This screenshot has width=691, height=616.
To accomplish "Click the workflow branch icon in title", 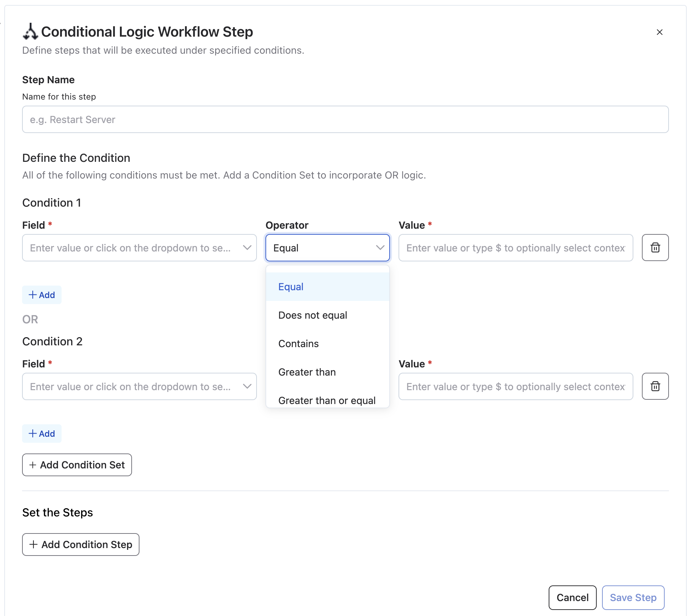I will click(30, 32).
